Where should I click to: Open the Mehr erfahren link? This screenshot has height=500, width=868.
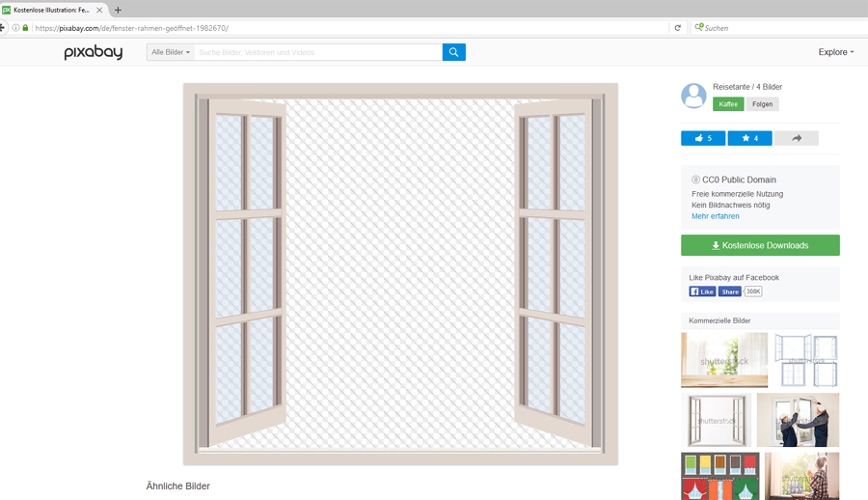click(x=716, y=216)
